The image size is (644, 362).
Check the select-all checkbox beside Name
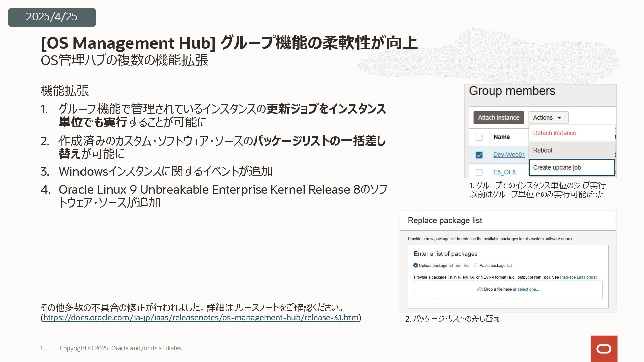pyautogui.click(x=479, y=137)
